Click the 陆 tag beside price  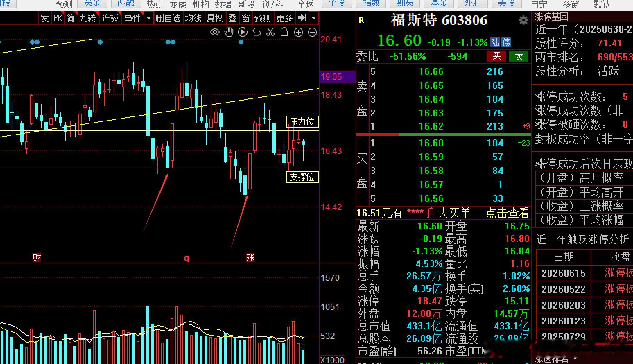pos(495,42)
